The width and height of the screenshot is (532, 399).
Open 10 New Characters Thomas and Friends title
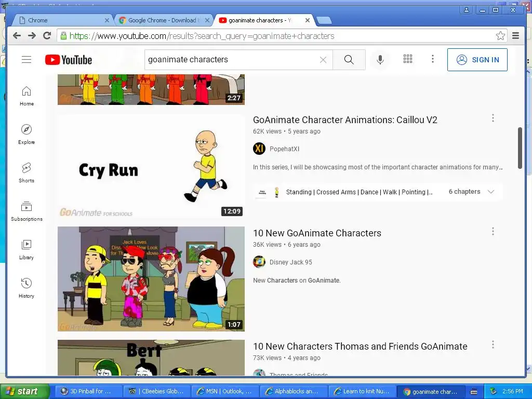click(x=361, y=347)
